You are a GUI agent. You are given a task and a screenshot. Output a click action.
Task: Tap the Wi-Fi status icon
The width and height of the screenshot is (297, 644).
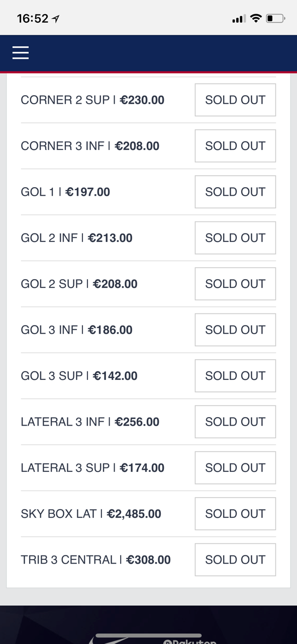[x=256, y=19]
